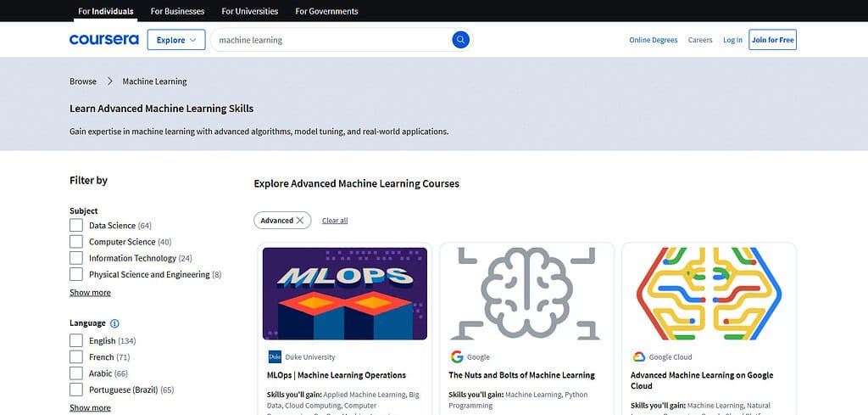The height and width of the screenshot is (415, 868).
Task: Click the Join for Free button
Action: (773, 40)
